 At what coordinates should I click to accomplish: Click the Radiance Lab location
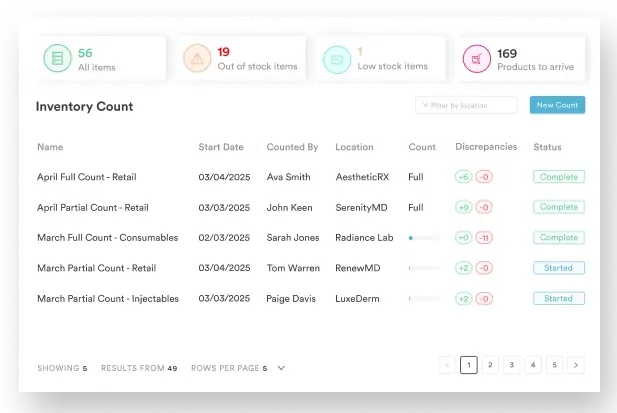[x=364, y=238]
